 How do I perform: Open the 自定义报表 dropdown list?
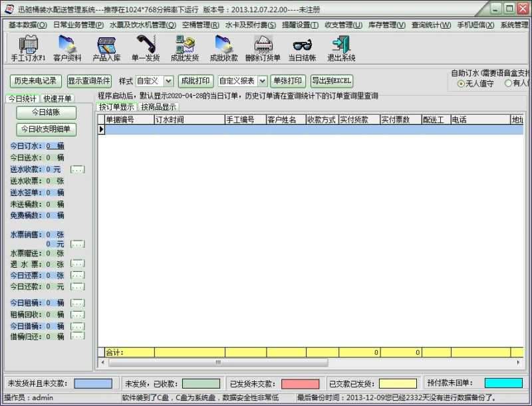[x=261, y=81]
